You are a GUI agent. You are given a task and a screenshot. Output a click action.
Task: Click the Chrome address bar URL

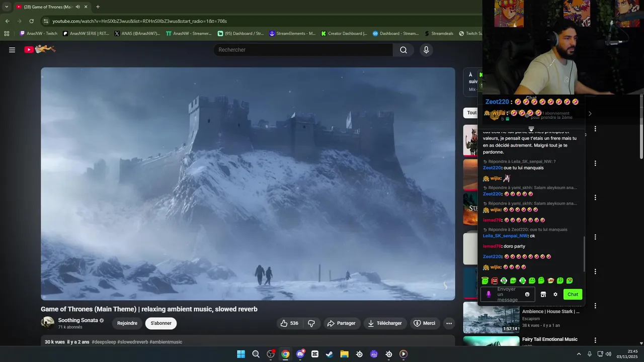coord(140,21)
